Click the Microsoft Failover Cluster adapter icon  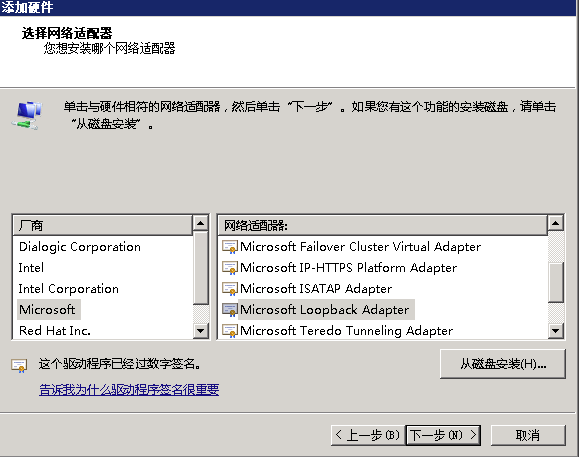pos(229,247)
